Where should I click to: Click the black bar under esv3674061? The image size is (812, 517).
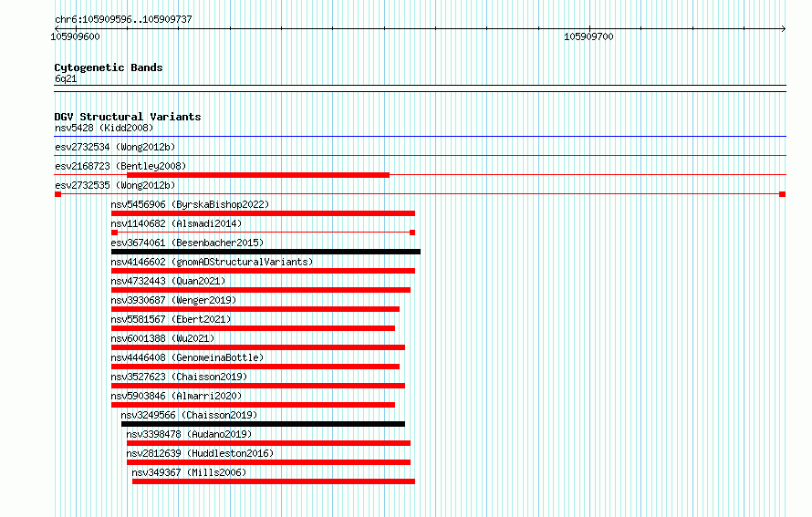[265, 252]
